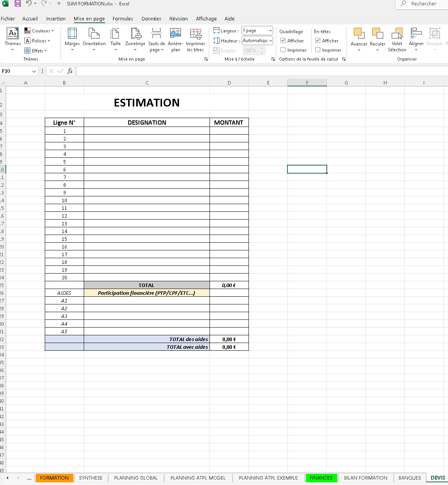
Task: Click the Échelle percentage stepper
Action: [x=262, y=51]
